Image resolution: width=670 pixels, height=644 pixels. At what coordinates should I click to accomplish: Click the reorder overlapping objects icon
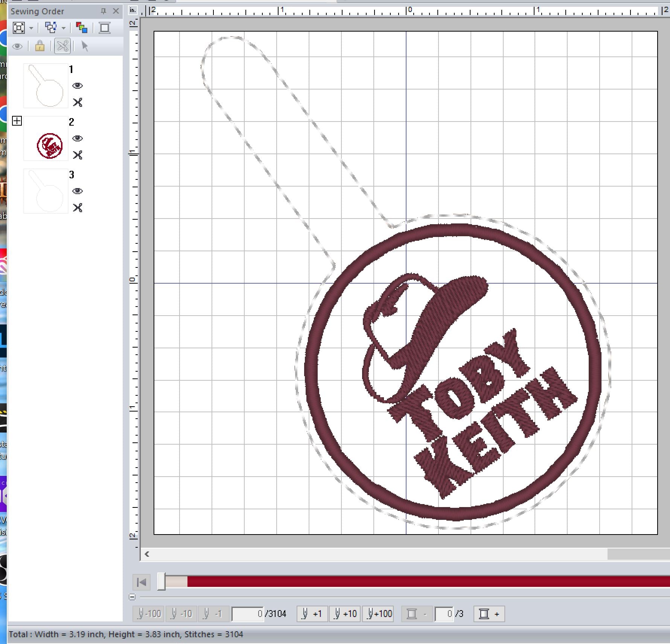(51, 27)
